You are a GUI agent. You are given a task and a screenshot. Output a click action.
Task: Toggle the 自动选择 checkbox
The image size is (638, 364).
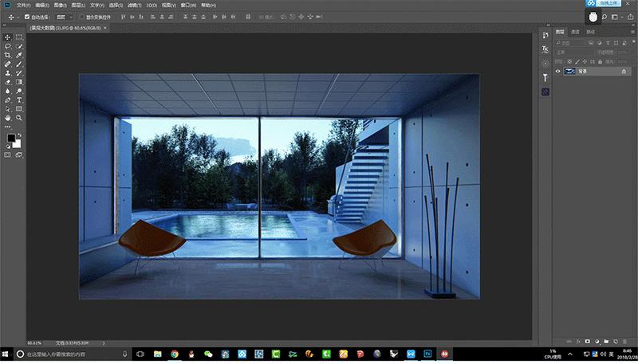point(27,16)
